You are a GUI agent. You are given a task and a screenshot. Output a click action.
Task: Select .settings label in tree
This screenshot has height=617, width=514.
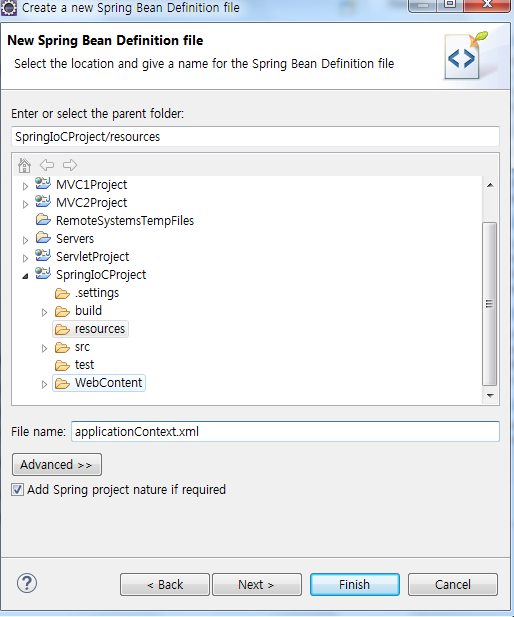97,293
